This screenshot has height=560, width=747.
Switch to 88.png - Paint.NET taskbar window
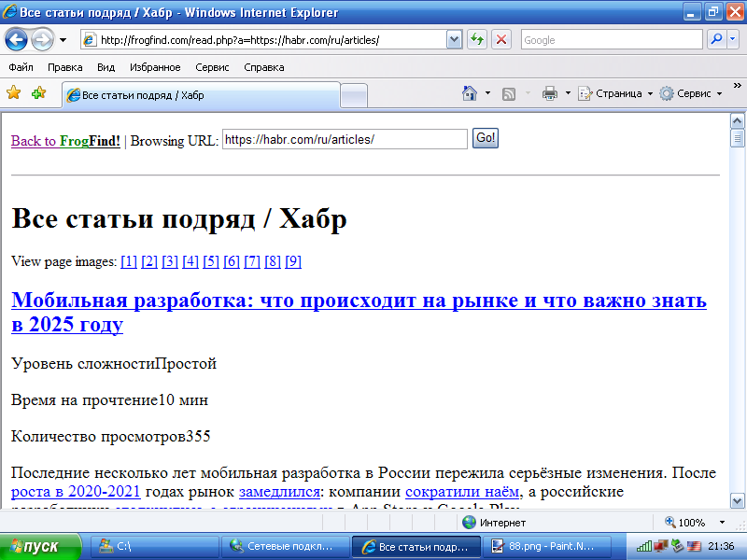click(546, 547)
